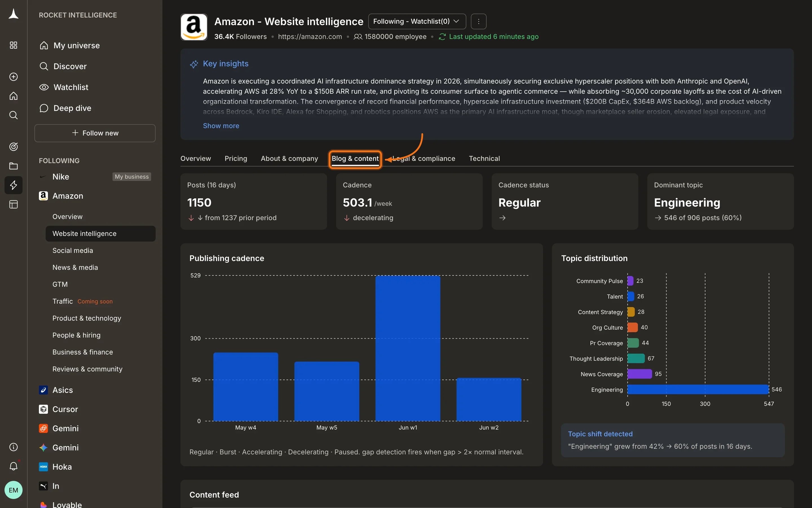
Task: Click the Amazon logo in the page header
Action: (194, 27)
